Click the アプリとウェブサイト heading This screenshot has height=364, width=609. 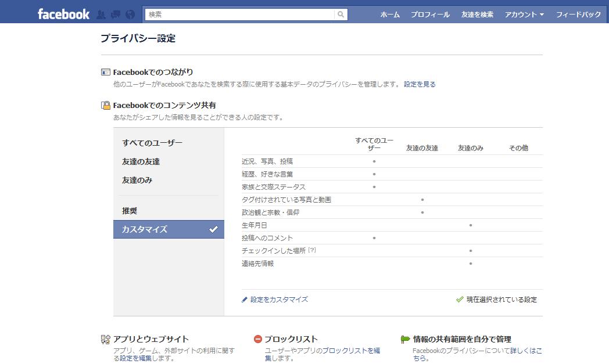(151, 339)
